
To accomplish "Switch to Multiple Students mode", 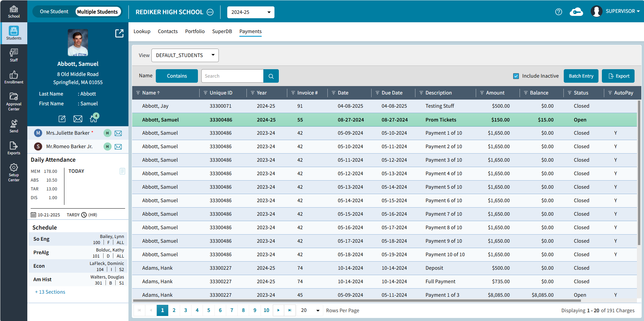I will click(97, 11).
